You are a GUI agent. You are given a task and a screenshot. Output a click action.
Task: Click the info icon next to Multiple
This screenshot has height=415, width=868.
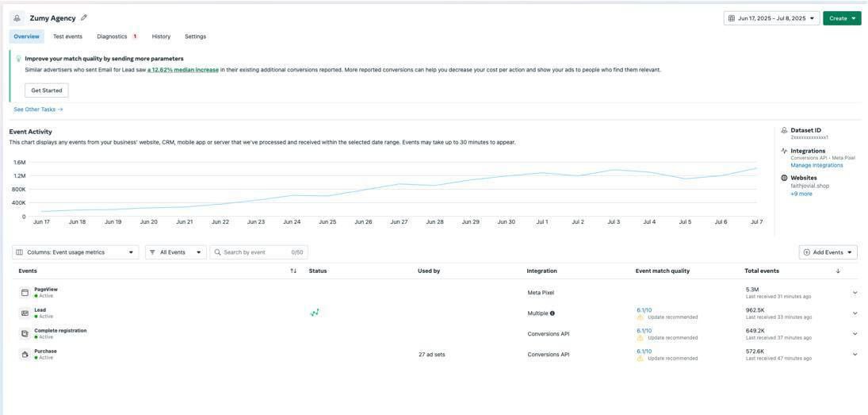pos(552,313)
